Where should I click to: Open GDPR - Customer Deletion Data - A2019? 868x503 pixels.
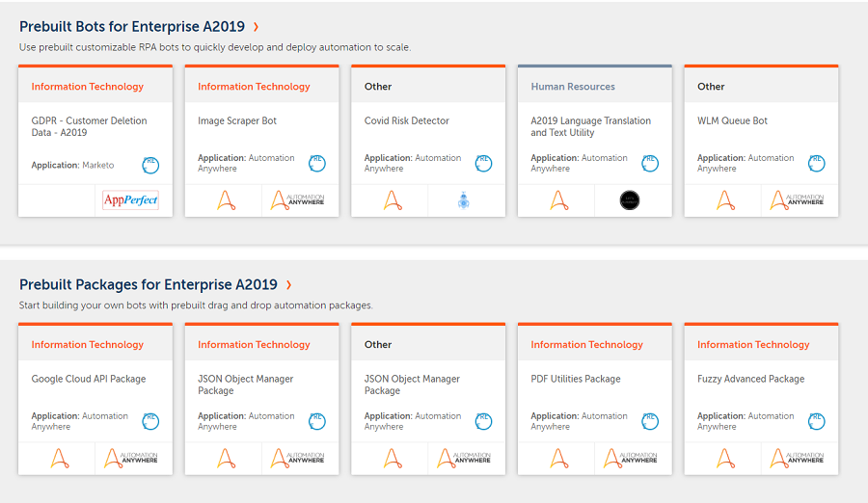[89, 126]
